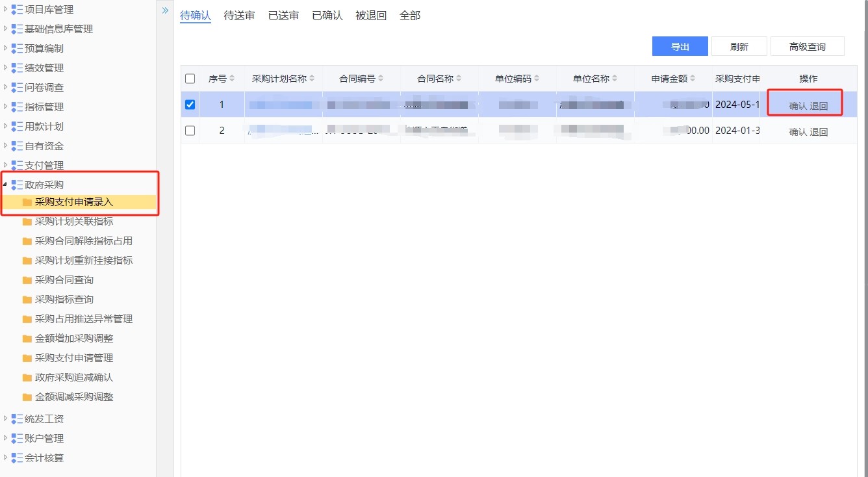Click the 2024-01-3 date cell in row 2
868x477 pixels.
737,131
